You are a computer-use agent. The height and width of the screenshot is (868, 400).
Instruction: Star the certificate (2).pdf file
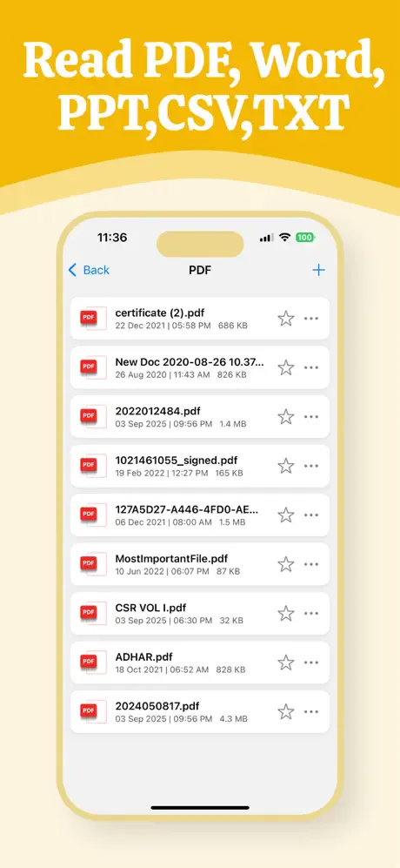coord(285,319)
